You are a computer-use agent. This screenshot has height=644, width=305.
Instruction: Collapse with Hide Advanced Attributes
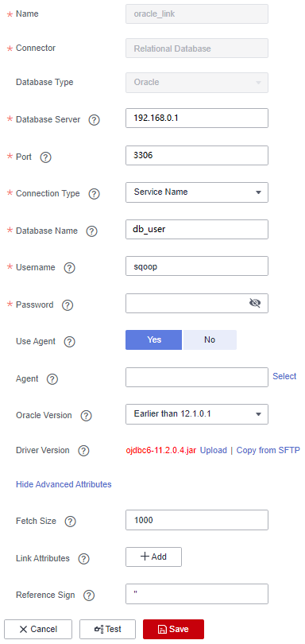click(x=64, y=484)
